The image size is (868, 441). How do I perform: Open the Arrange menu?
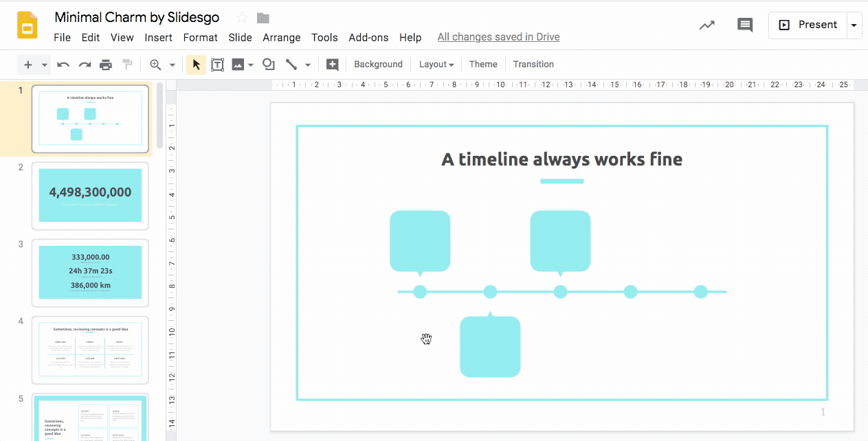pos(282,38)
